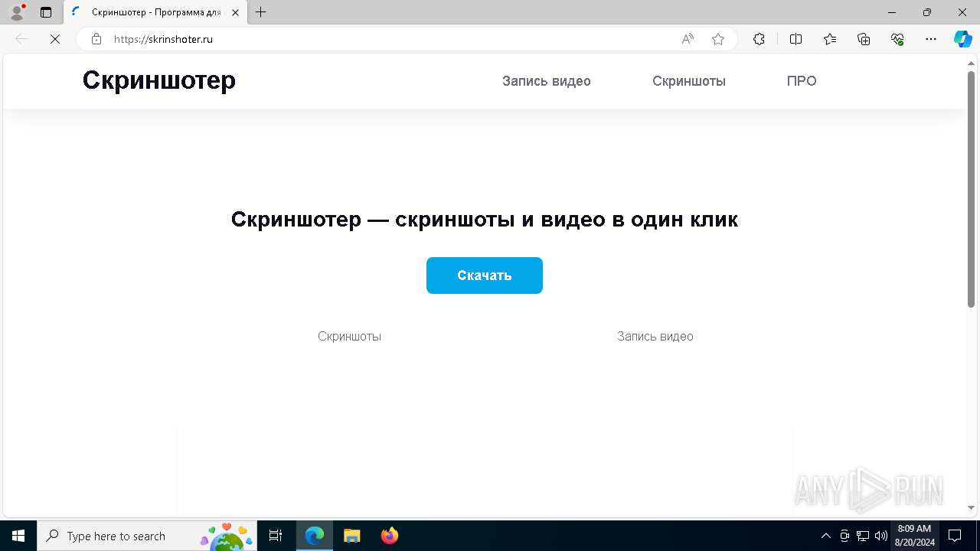Open the network tray icon
The image size is (980, 551).
863,536
